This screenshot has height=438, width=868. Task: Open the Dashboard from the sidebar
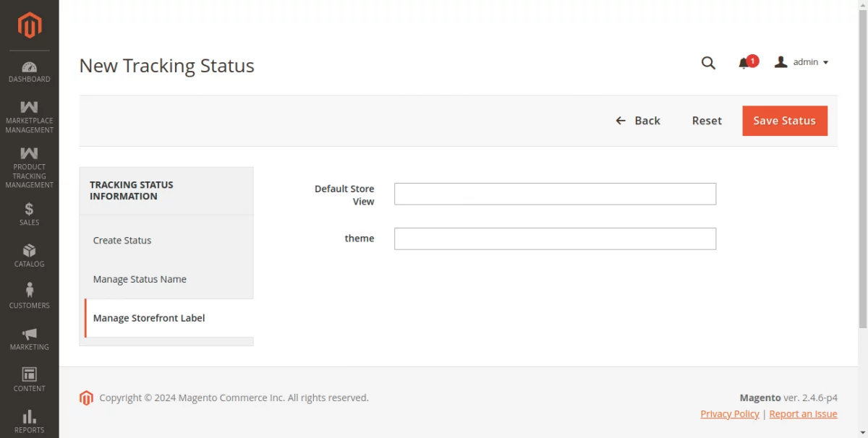click(29, 72)
